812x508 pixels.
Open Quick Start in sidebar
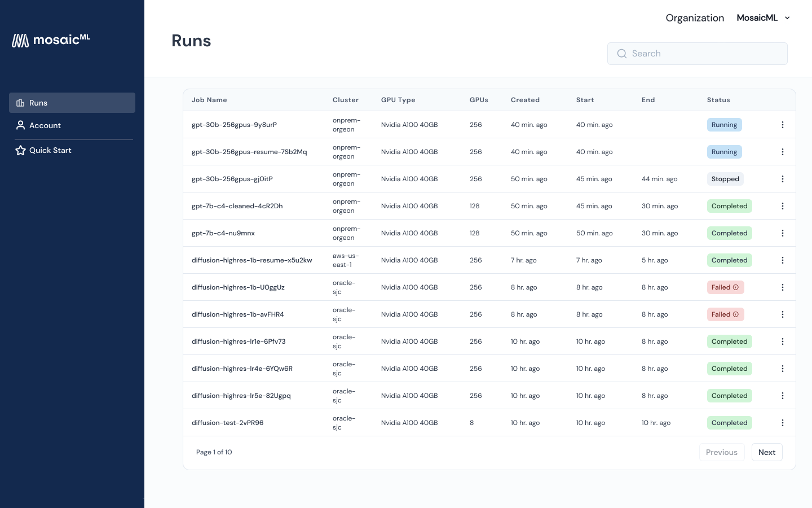[x=72, y=150]
